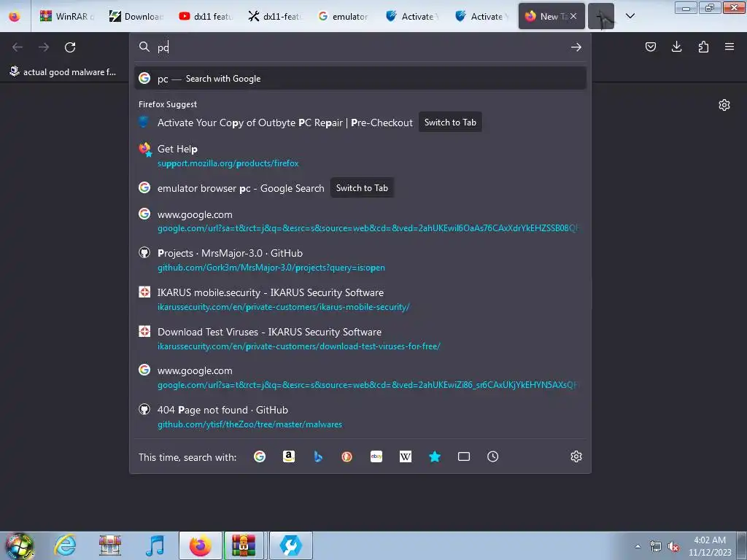Click the Firefox taskbar button

click(x=201, y=545)
